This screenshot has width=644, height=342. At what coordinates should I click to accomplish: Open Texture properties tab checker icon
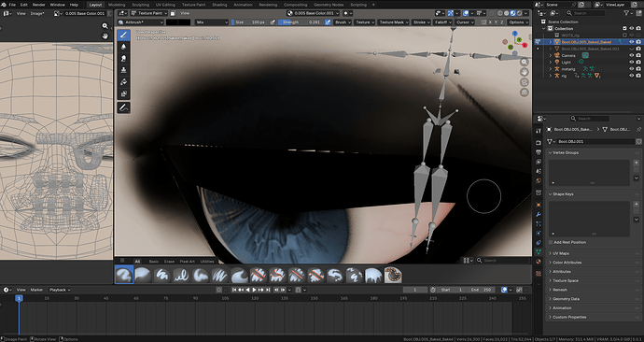(539, 274)
